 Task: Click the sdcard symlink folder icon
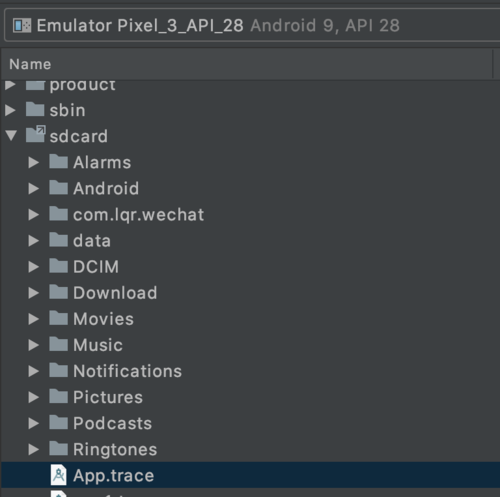tap(36, 134)
